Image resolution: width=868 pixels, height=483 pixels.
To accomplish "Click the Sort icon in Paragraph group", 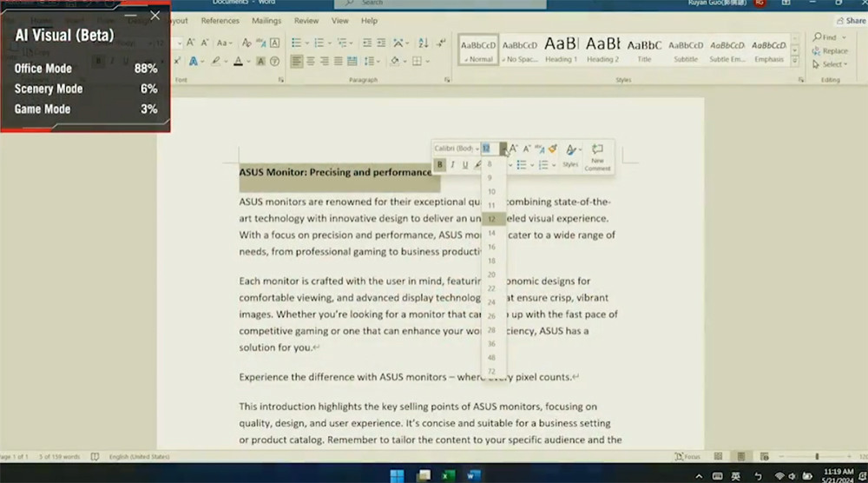I will coord(423,43).
